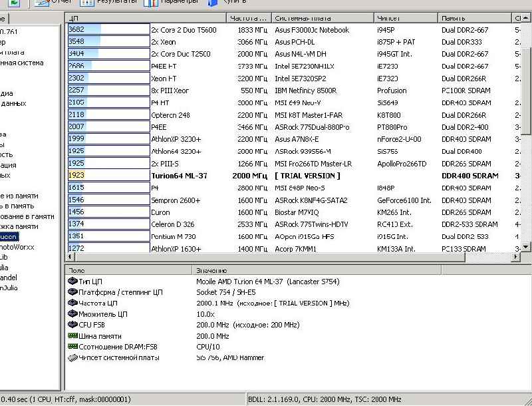Open the sidebar item ending "нная система"
This screenshot has height=406, width=532.
pyautogui.click(x=22, y=63)
